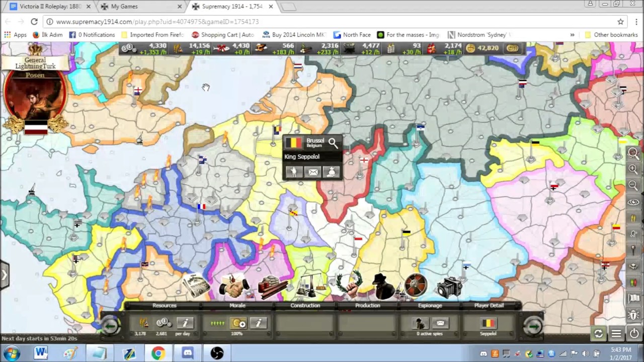644x362 pixels.
Task: Click the Morale info button
Action: tap(259, 323)
